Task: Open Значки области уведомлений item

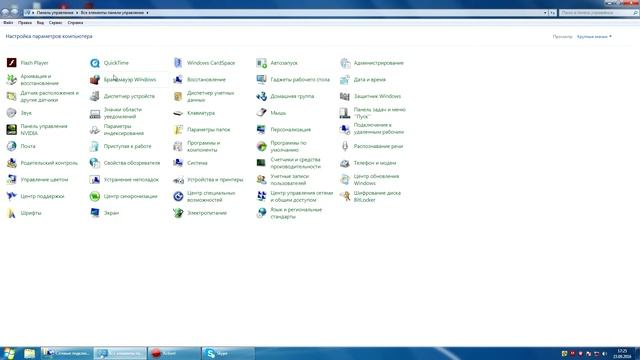Action: click(x=116, y=113)
